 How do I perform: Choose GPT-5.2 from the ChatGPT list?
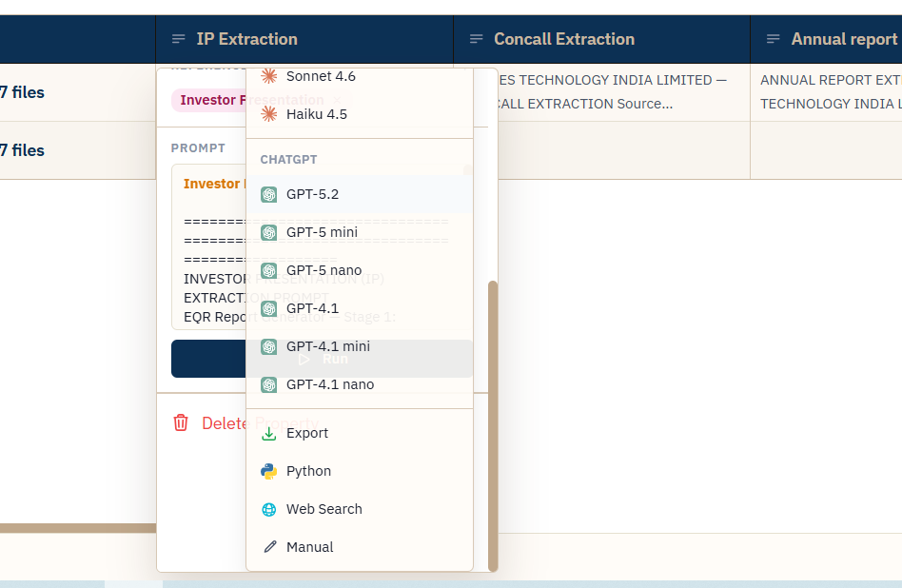point(360,194)
